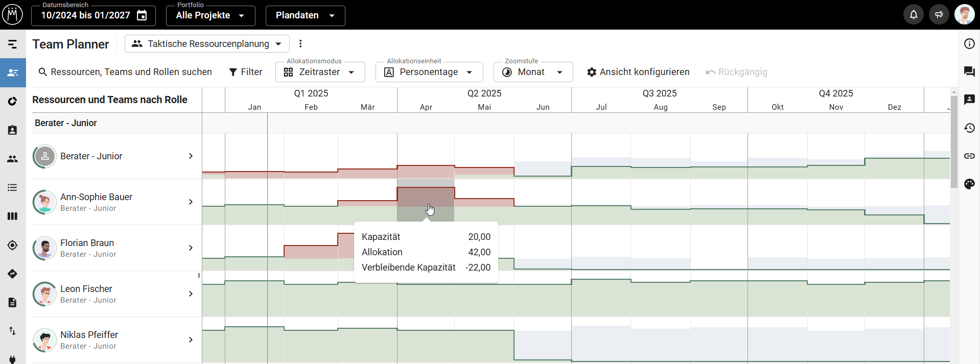This screenshot has width=980, height=364.
Task: Open the list view sidebar icon
Action: pos(13,187)
